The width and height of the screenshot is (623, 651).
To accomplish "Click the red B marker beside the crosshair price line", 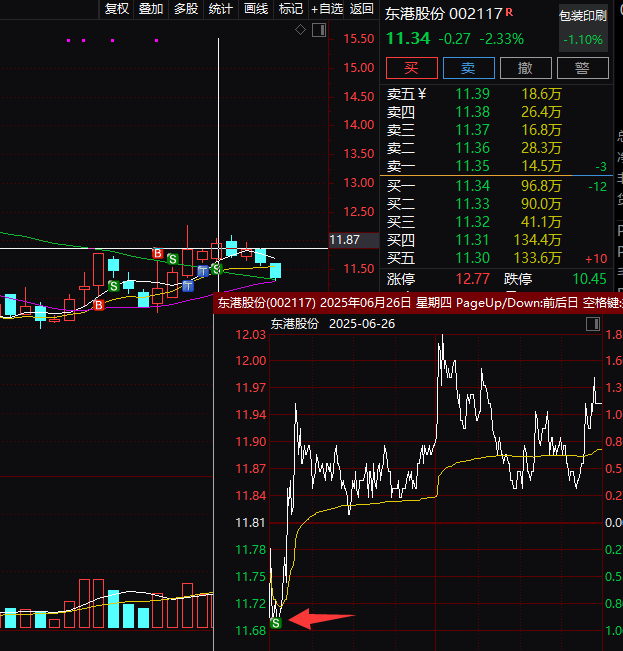I will tap(157, 253).
